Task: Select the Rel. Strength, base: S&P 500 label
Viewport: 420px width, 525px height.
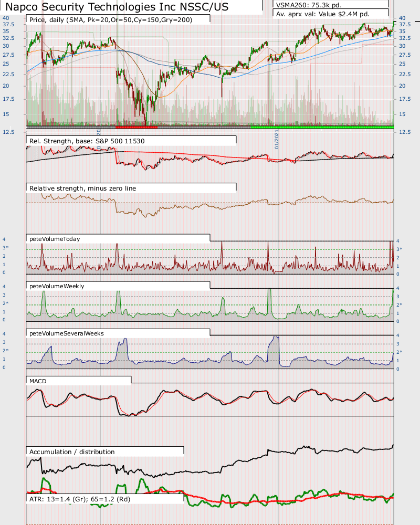Action: 87,141
